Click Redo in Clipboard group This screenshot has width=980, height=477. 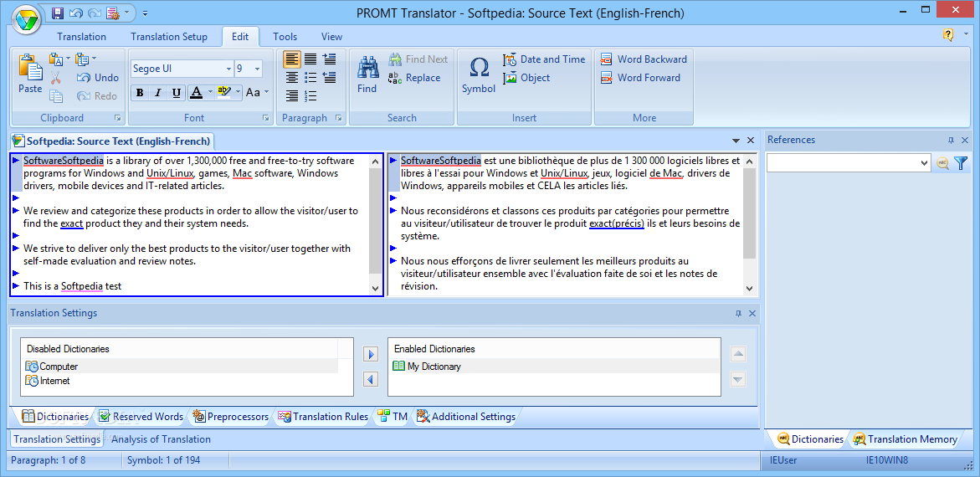98,95
